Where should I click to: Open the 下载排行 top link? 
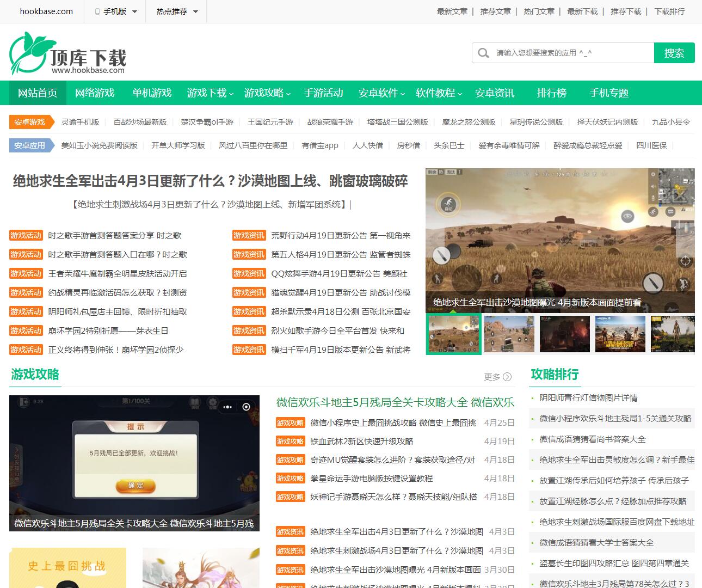click(670, 11)
